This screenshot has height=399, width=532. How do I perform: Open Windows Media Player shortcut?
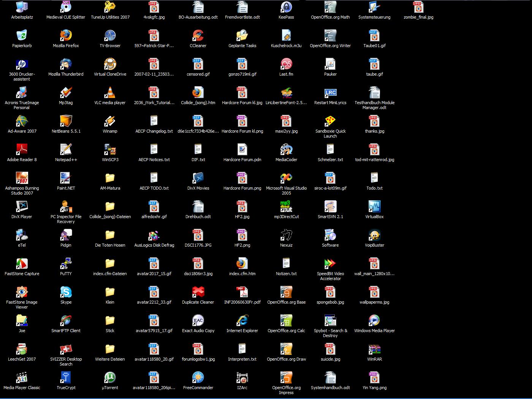click(375, 320)
